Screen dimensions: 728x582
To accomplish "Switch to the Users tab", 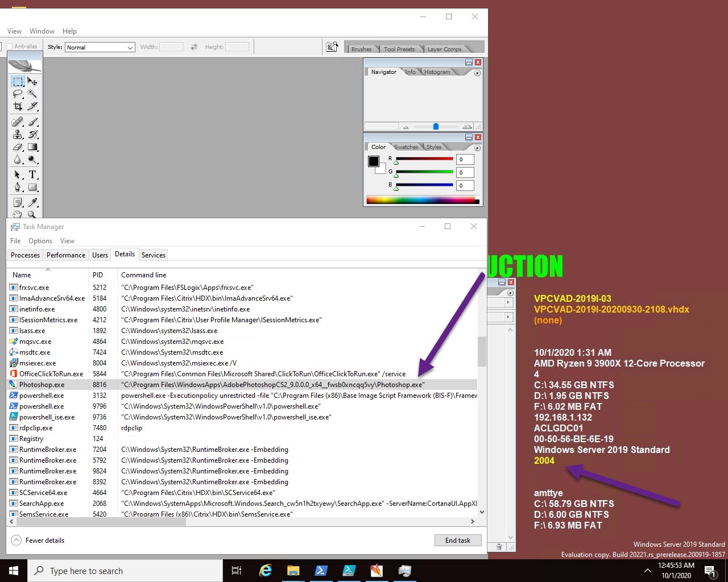I will [x=100, y=255].
